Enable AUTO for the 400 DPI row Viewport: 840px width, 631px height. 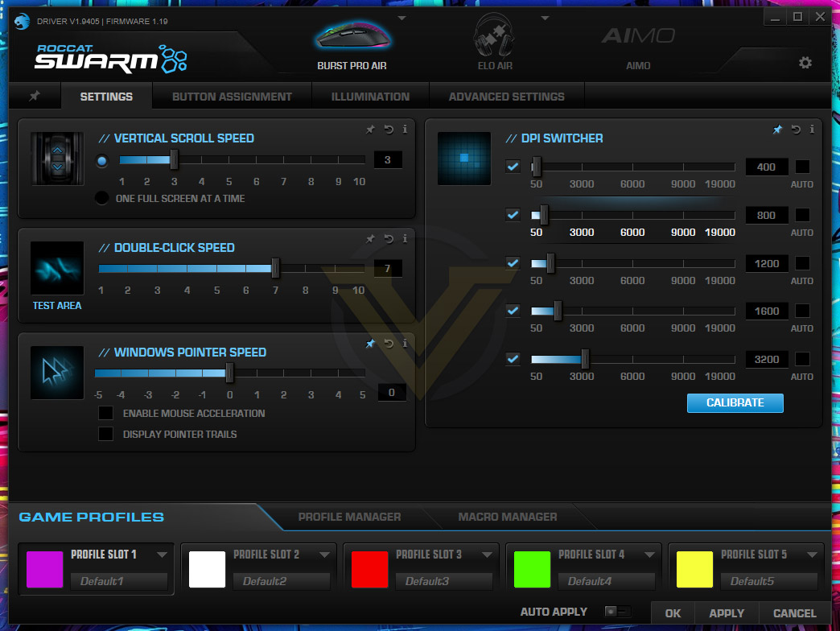[x=802, y=167]
